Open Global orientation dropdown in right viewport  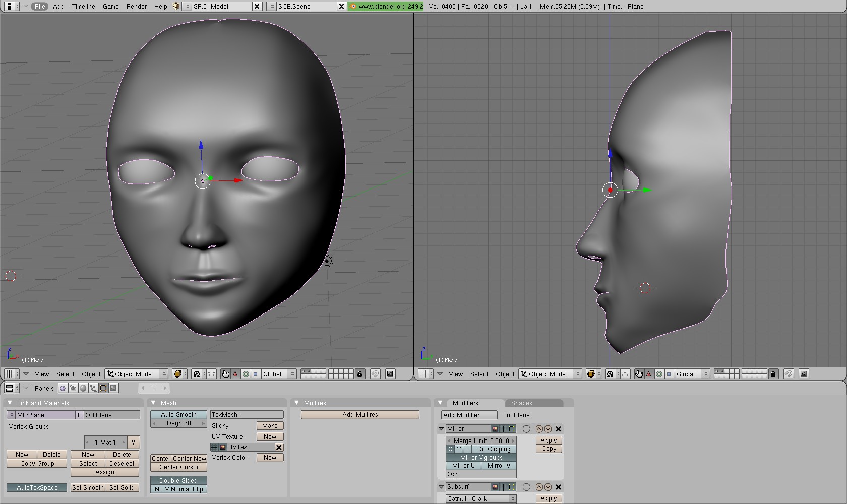[692, 374]
